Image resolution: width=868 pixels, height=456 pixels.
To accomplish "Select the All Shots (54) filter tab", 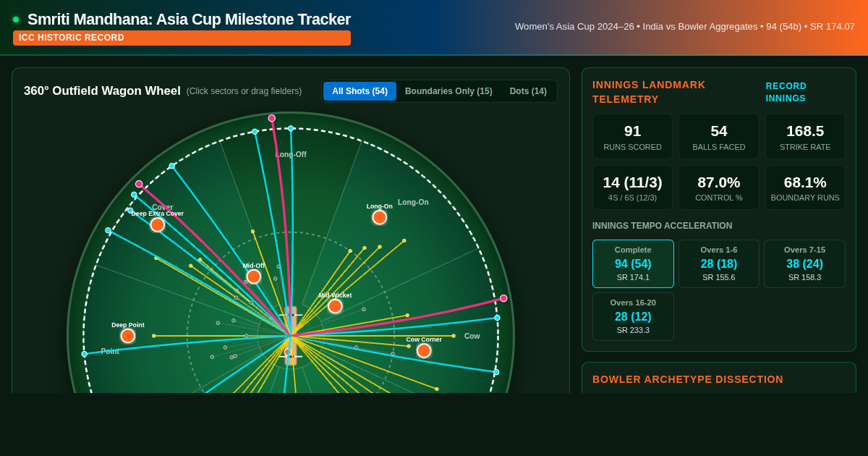I will pyautogui.click(x=359, y=91).
